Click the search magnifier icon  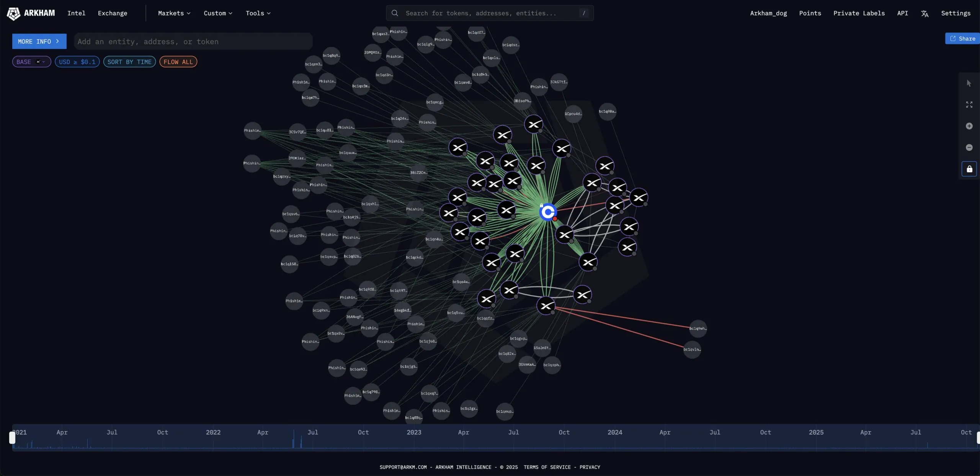pos(395,13)
